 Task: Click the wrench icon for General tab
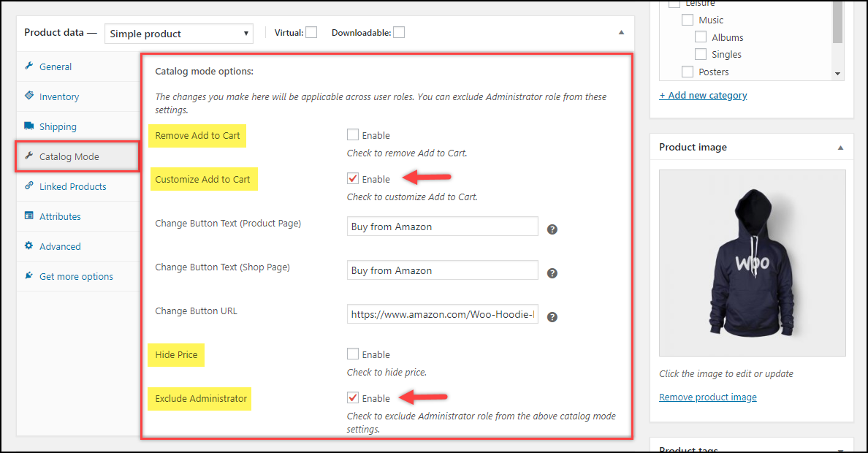click(29, 66)
